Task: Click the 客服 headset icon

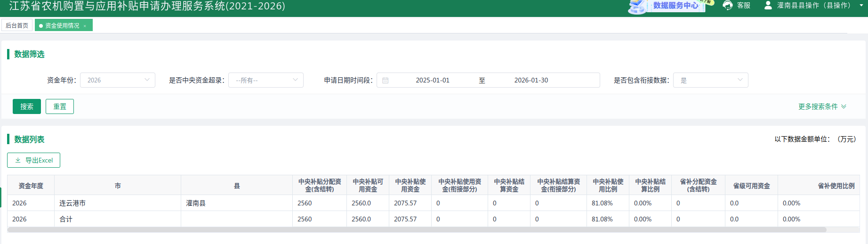Action: click(728, 5)
